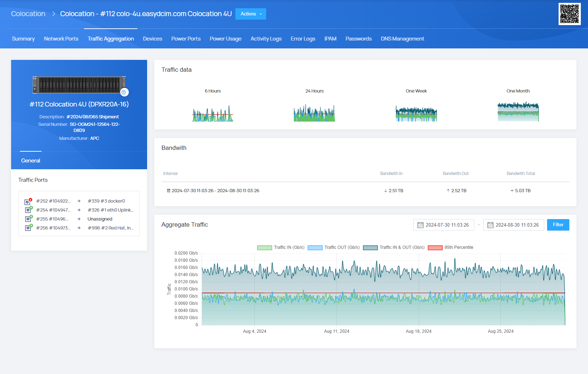Click the Bandwith Total column header
Viewport: 588px width, 374px height.
tap(521, 174)
